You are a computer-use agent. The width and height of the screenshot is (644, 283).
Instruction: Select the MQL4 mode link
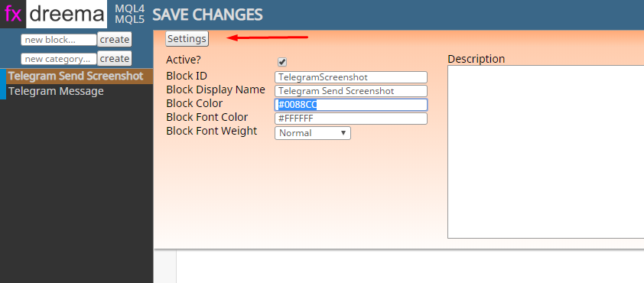point(130,8)
